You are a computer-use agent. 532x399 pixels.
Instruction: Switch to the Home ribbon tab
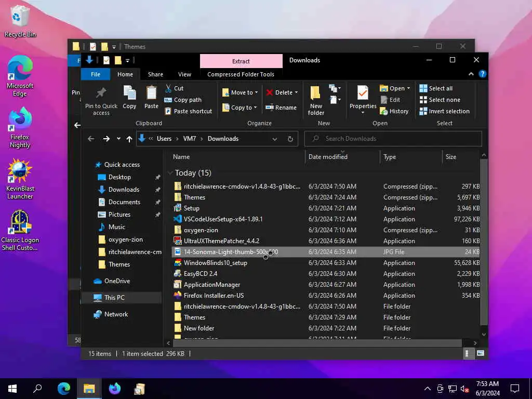click(125, 74)
